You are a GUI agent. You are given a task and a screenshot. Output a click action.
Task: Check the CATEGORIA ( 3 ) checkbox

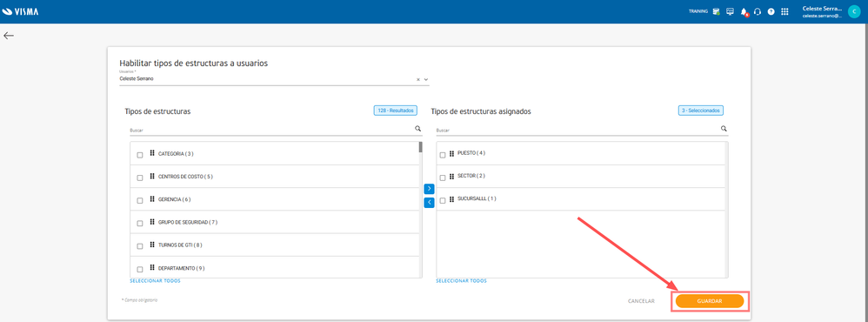[x=140, y=155]
